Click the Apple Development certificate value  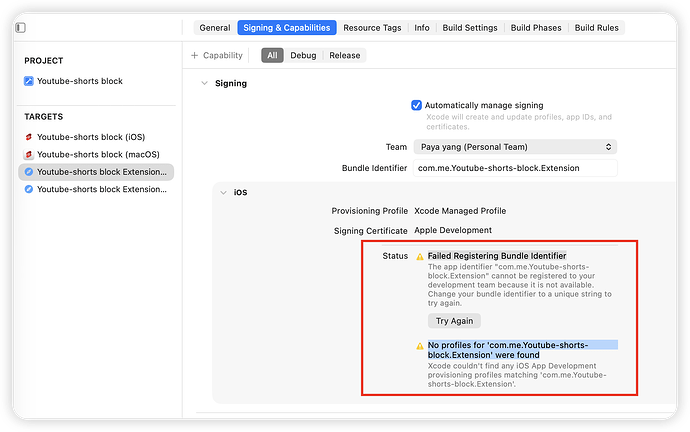click(x=453, y=230)
